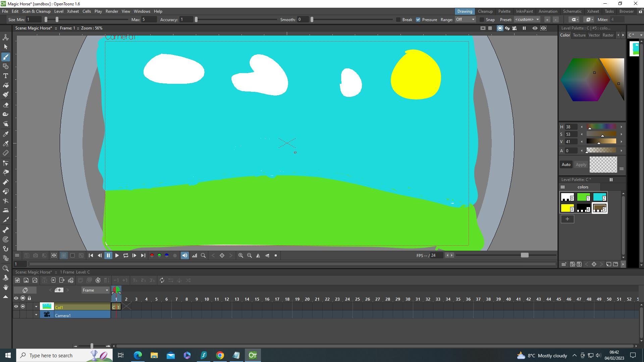Open the Range dropdown set to Off
Screen dimensions: 644x362
click(465, 19)
